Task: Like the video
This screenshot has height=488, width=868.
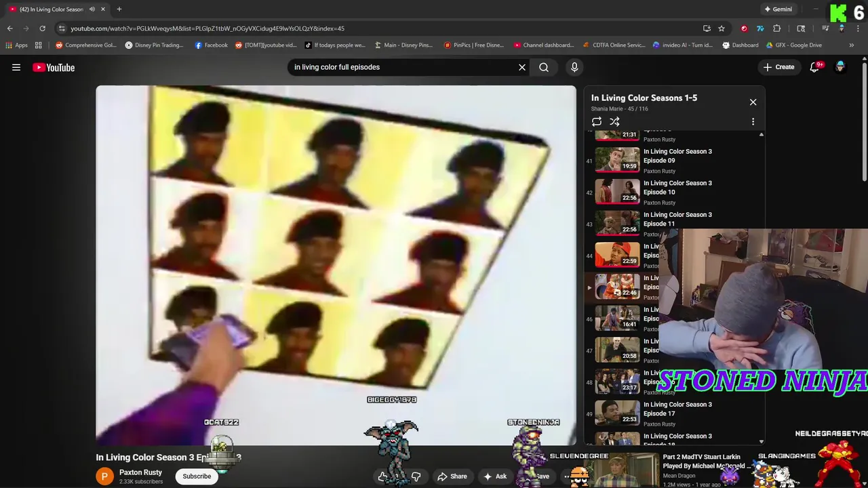Action: (384, 476)
